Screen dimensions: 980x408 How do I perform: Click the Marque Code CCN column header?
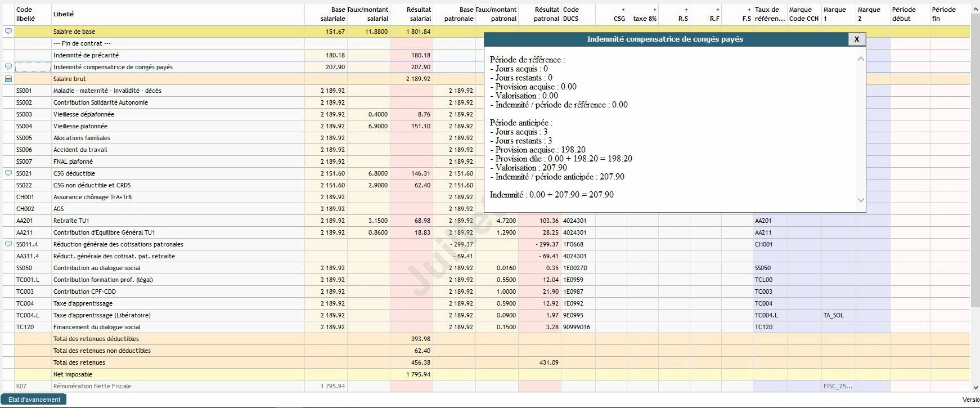[804, 14]
